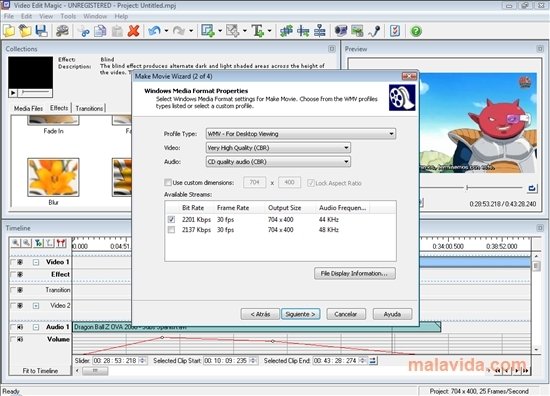Image resolution: width=550 pixels, height=396 pixels.
Task: Open the Add Text dropdown arrow
Action: tap(269, 31)
